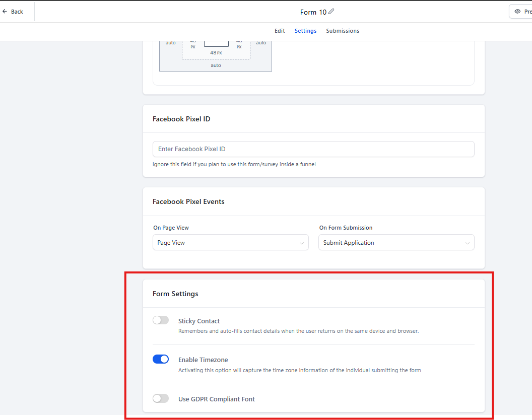Open the On Form Submission dropdown
The image size is (532, 420).
396,243
